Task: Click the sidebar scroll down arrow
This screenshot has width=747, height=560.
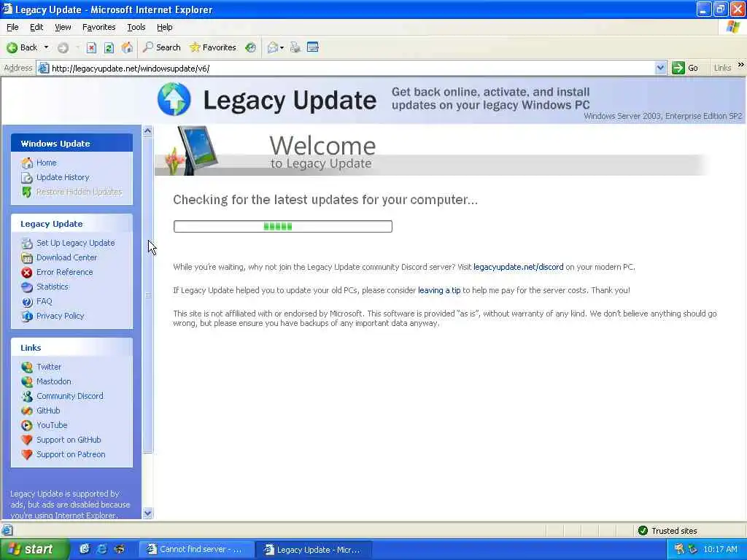Action: click(x=147, y=513)
